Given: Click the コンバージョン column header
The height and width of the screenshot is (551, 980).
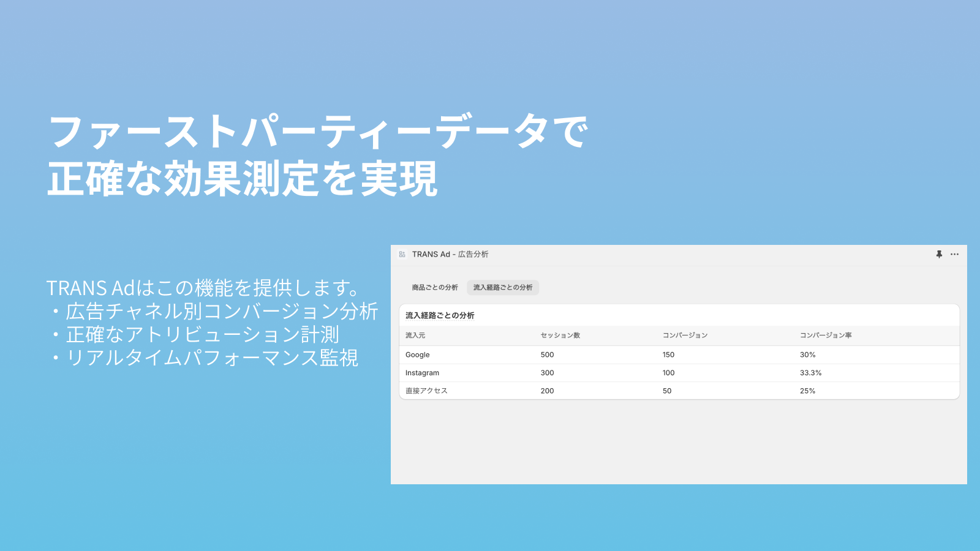Looking at the screenshot, I should (685, 335).
